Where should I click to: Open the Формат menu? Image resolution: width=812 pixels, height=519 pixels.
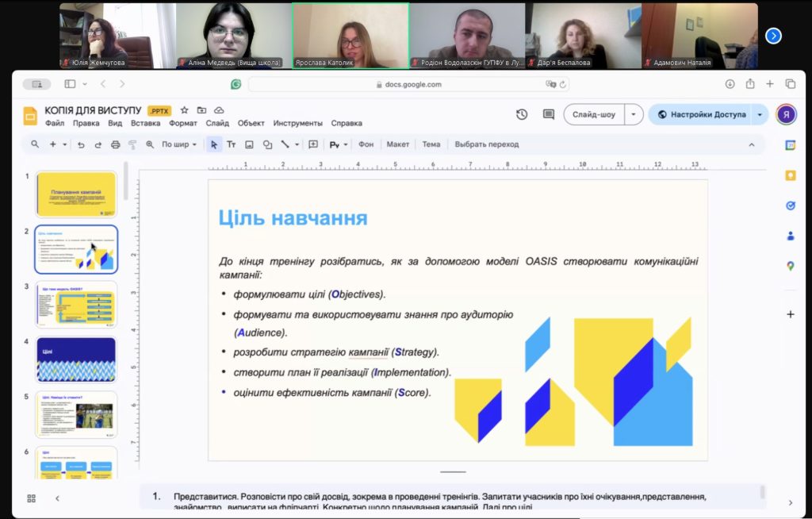(183, 123)
